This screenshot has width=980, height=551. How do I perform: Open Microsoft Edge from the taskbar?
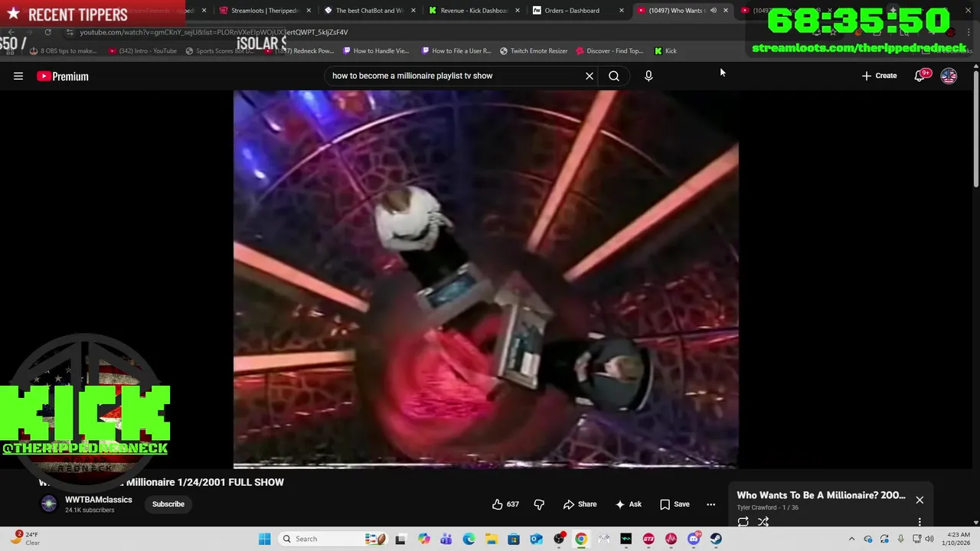(469, 539)
